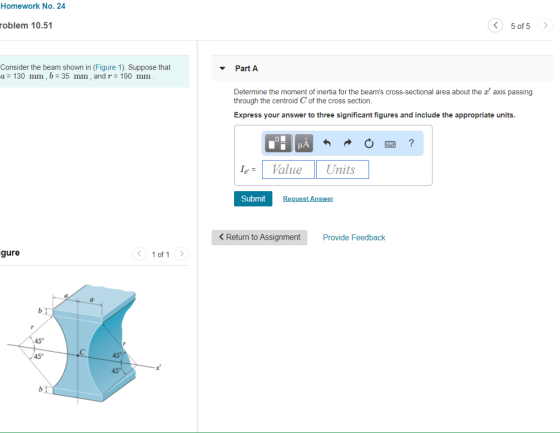The image size is (560, 433).
Task: Show next figure arrow
Action: point(181,254)
